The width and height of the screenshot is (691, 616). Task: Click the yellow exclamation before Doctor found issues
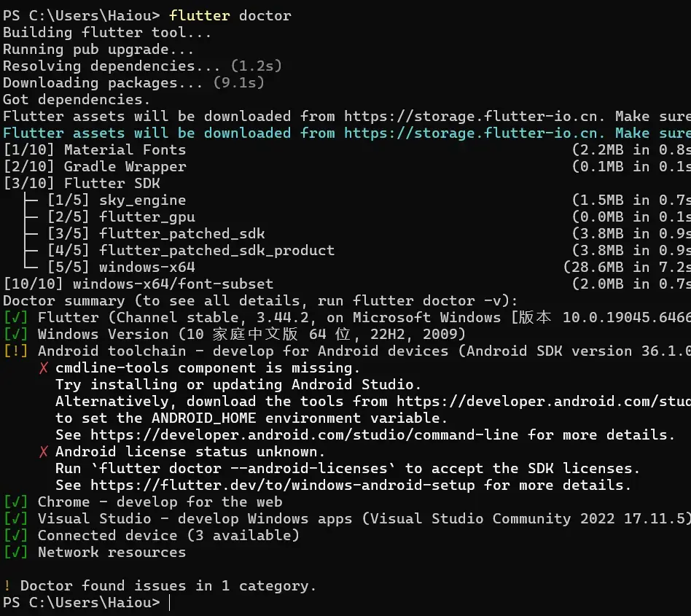7,585
